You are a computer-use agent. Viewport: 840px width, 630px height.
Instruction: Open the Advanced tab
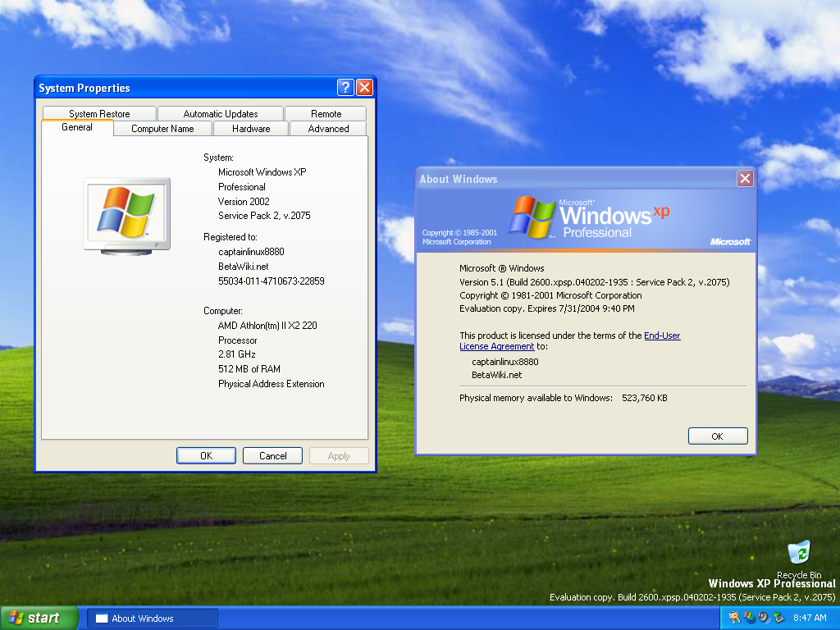click(x=328, y=129)
